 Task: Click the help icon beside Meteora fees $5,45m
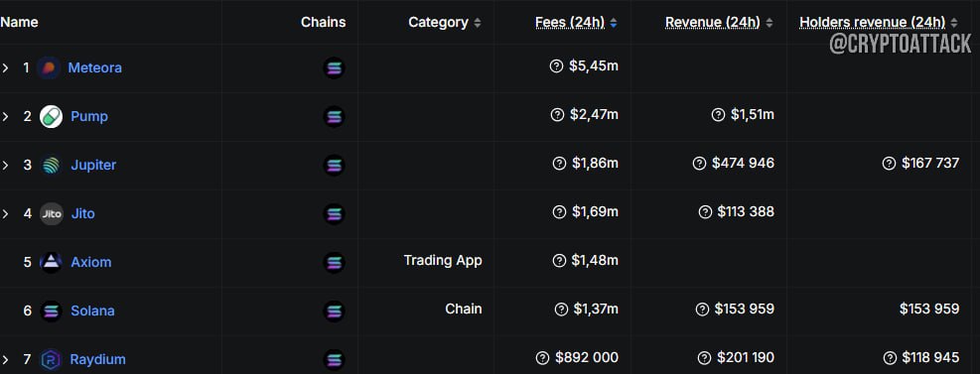click(556, 66)
